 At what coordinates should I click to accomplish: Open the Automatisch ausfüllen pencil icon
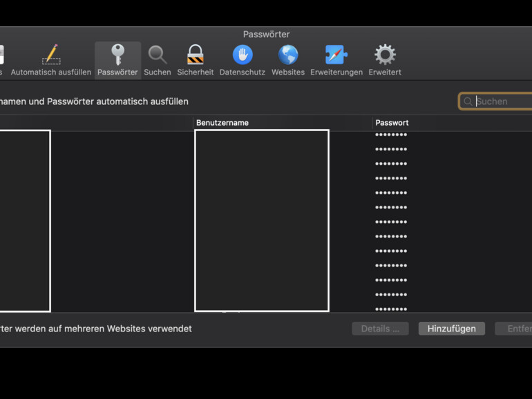coord(51,55)
